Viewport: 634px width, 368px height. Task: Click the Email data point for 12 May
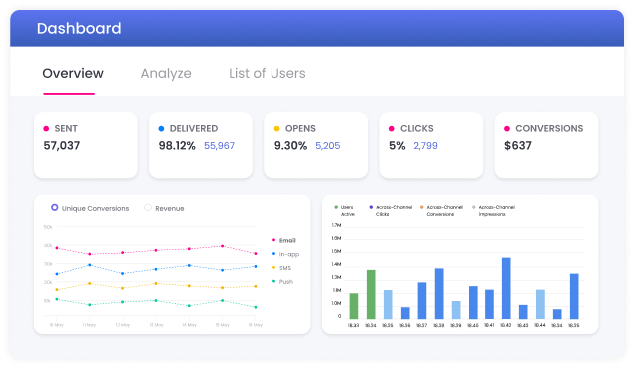(123, 253)
